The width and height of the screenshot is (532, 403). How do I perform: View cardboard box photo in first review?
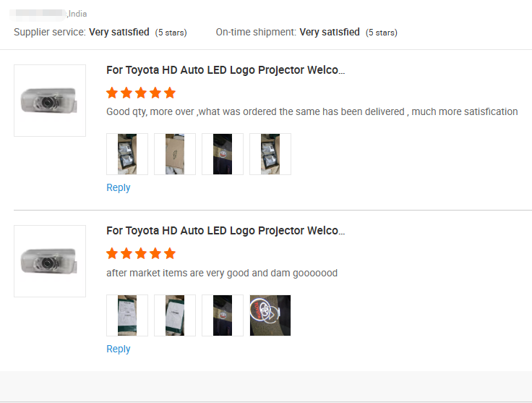175,154
